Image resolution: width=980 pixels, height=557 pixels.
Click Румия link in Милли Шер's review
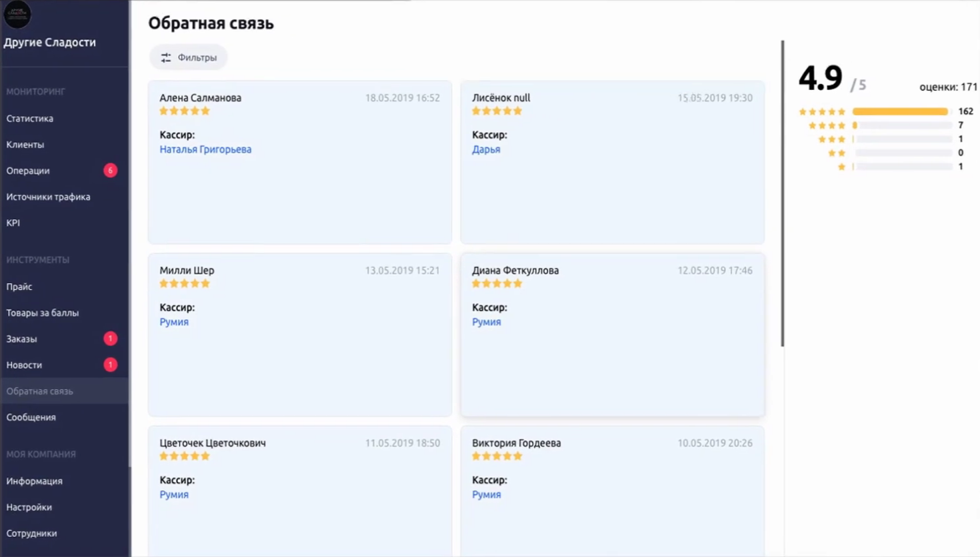tap(174, 322)
